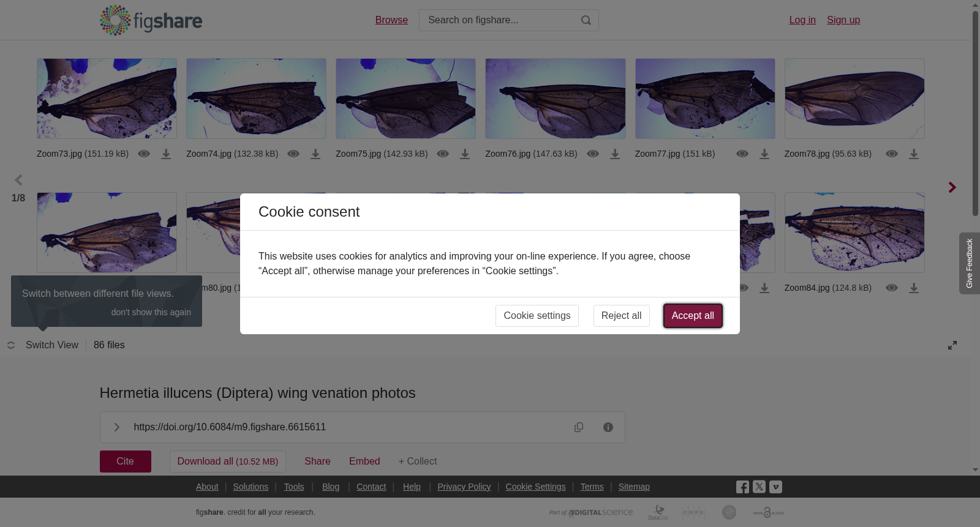980x527 pixels.
Task: Open Cookie settings in dialog
Action: [537, 316]
